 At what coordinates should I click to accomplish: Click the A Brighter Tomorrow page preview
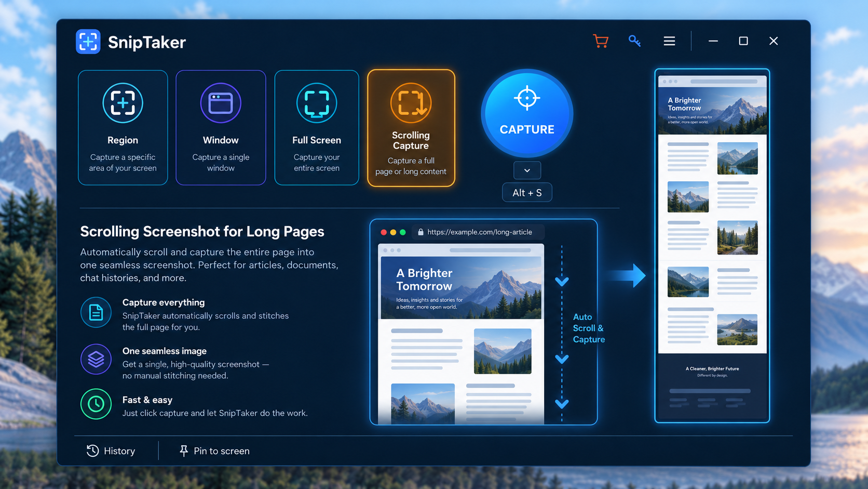coord(461,334)
